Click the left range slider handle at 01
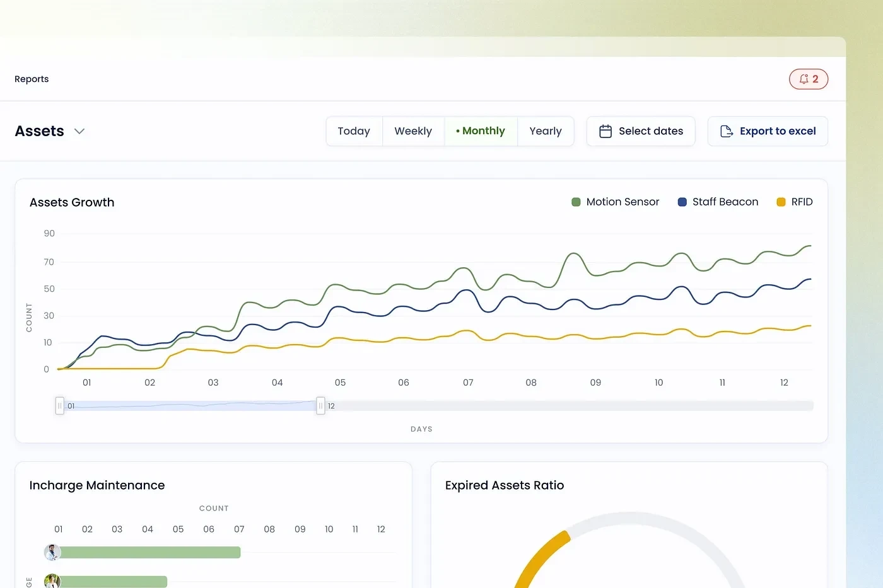Viewport: 883px width, 588px height. tap(60, 406)
